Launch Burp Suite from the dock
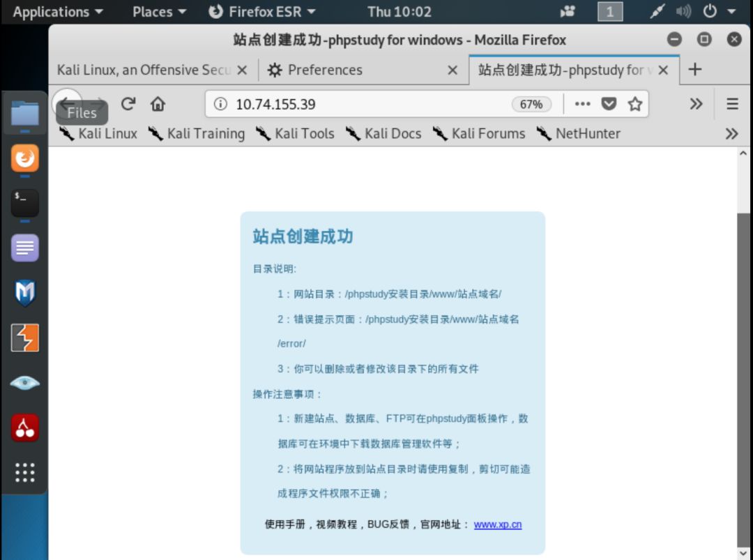 (x=24, y=338)
